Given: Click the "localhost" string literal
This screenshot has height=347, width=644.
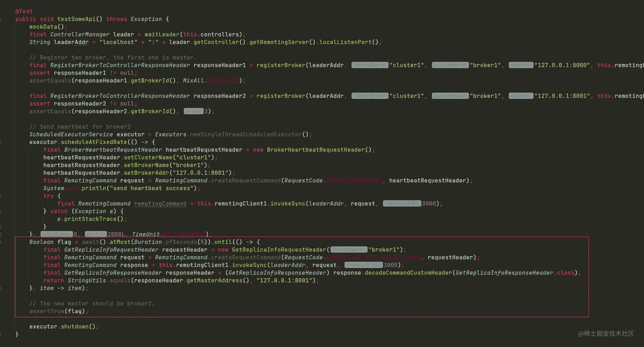Looking at the screenshot, I should (x=118, y=42).
